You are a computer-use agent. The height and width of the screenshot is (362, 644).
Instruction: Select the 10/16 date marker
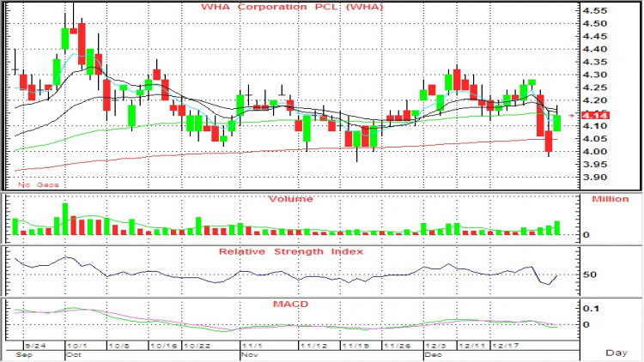tap(164, 346)
